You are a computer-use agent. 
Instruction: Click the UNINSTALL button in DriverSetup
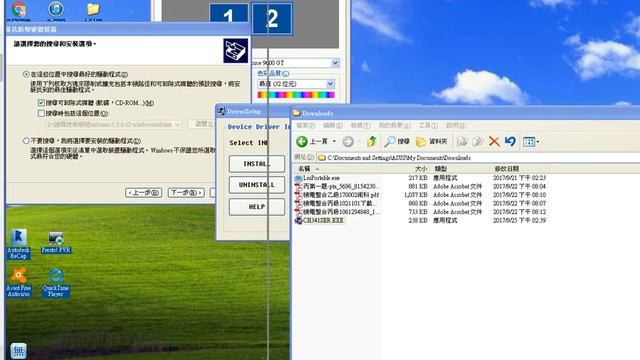pos(257,185)
